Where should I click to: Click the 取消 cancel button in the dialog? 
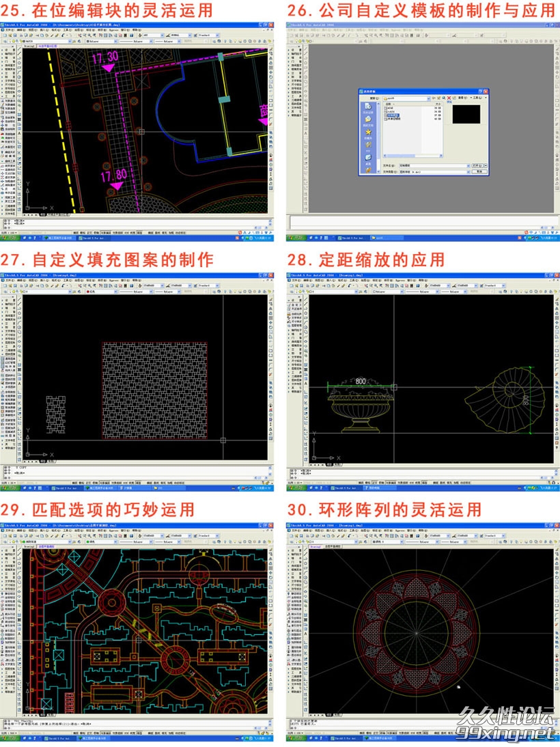coord(479,171)
